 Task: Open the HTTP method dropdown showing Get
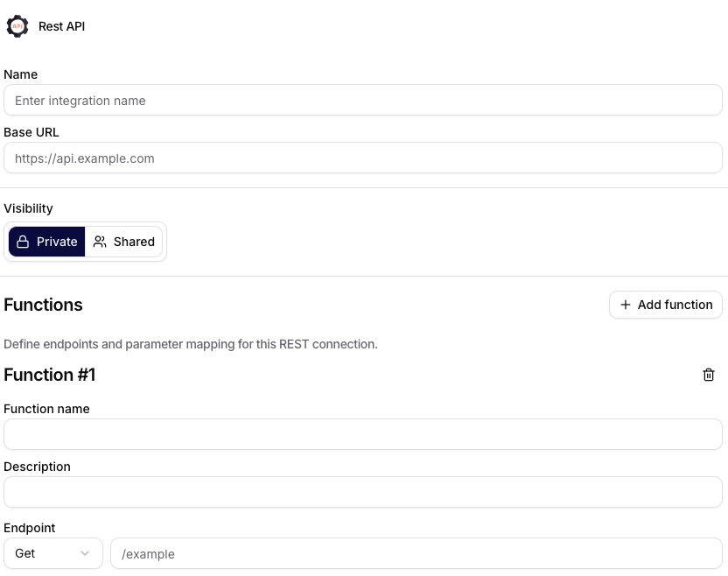click(52, 553)
